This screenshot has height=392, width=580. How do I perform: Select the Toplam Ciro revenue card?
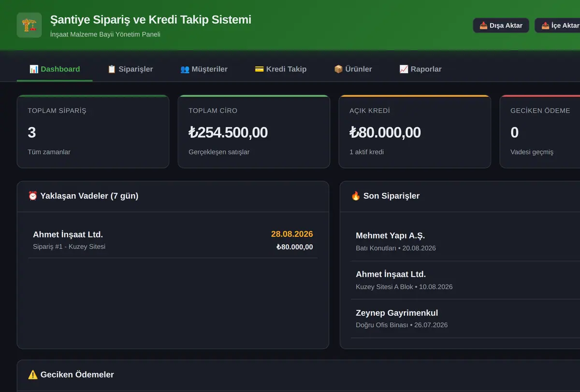[x=254, y=131]
